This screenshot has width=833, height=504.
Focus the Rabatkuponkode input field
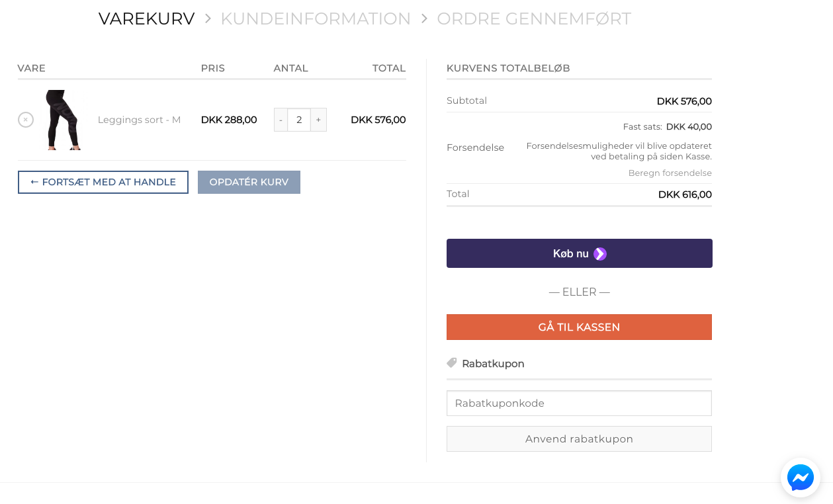579,403
